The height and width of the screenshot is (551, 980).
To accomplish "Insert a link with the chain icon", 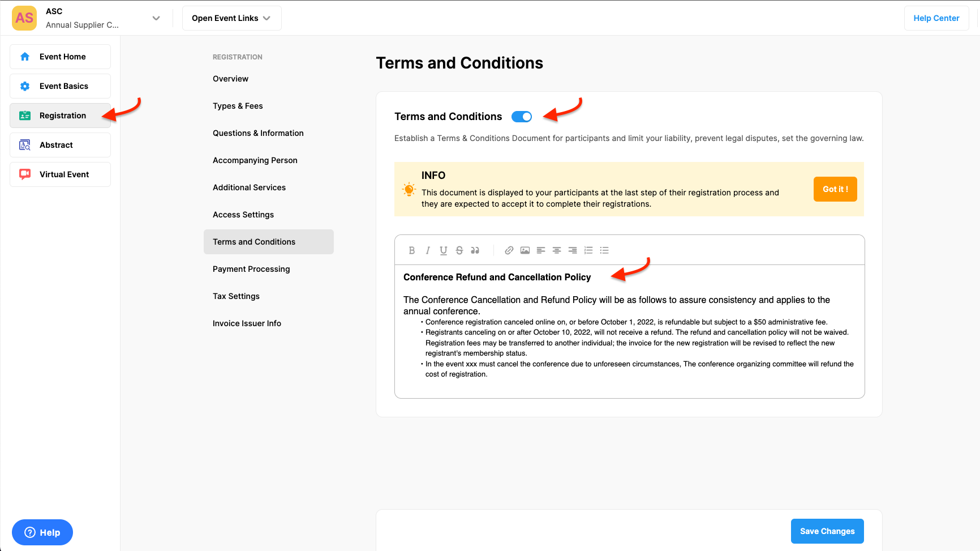I will click(509, 250).
